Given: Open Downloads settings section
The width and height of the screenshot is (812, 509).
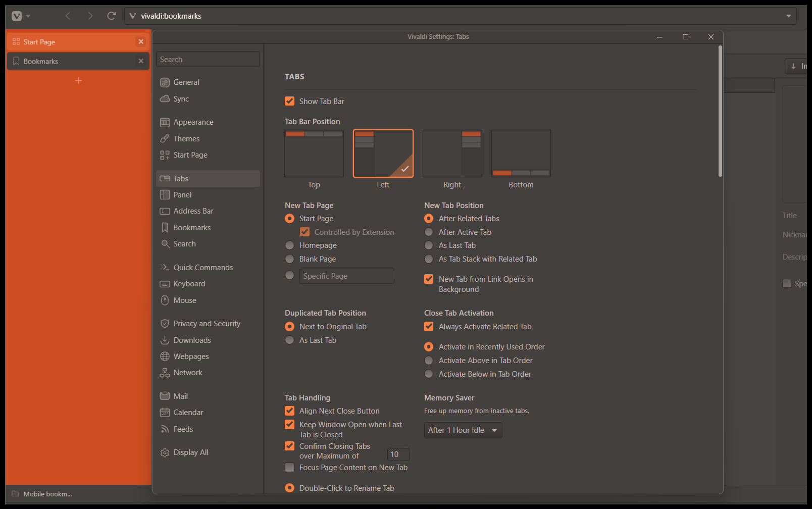Looking at the screenshot, I should pyautogui.click(x=208, y=340).
